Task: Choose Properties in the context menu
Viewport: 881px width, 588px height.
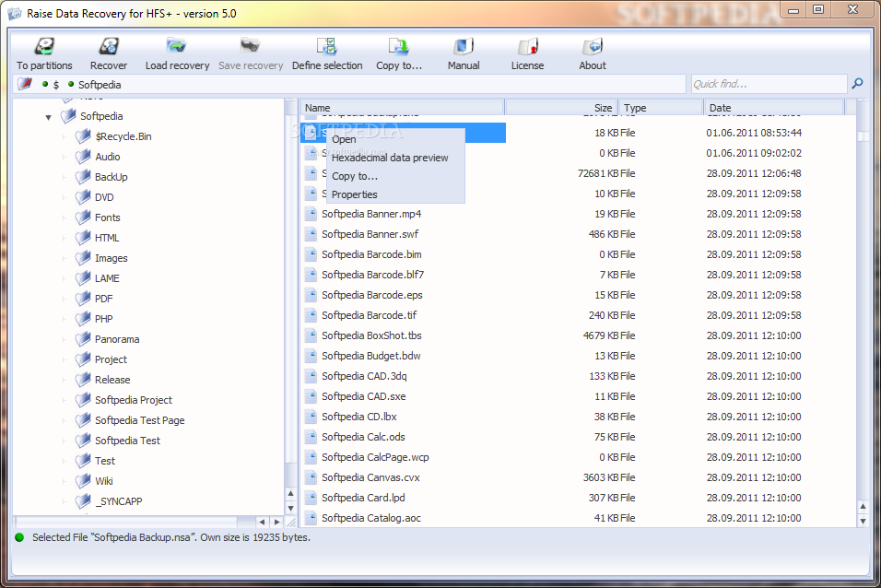Action: pyautogui.click(x=395, y=194)
